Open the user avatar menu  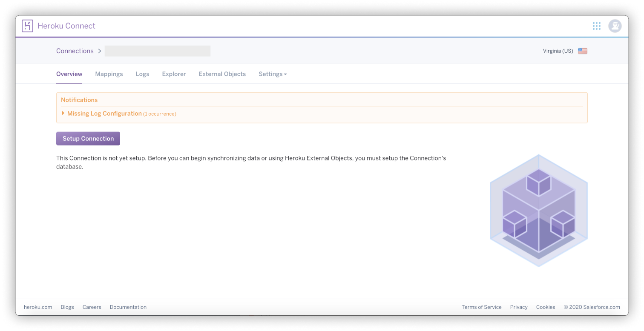point(615,26)
